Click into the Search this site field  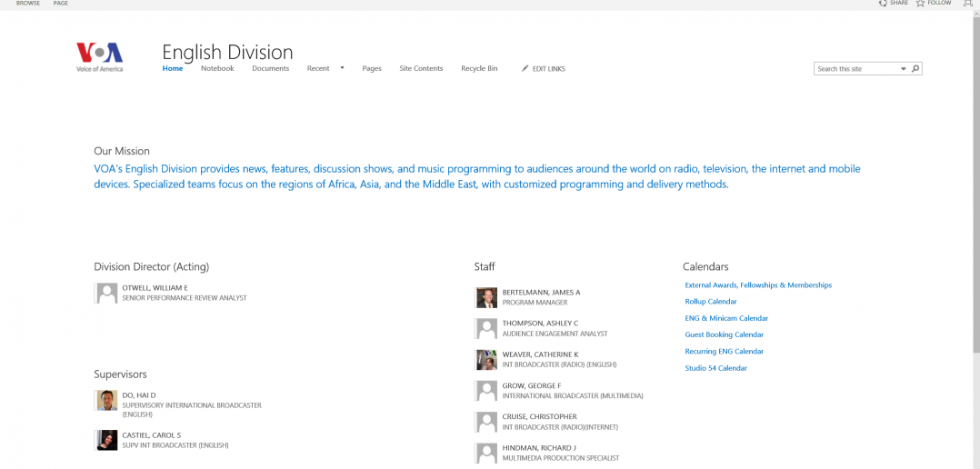(856, 69)
